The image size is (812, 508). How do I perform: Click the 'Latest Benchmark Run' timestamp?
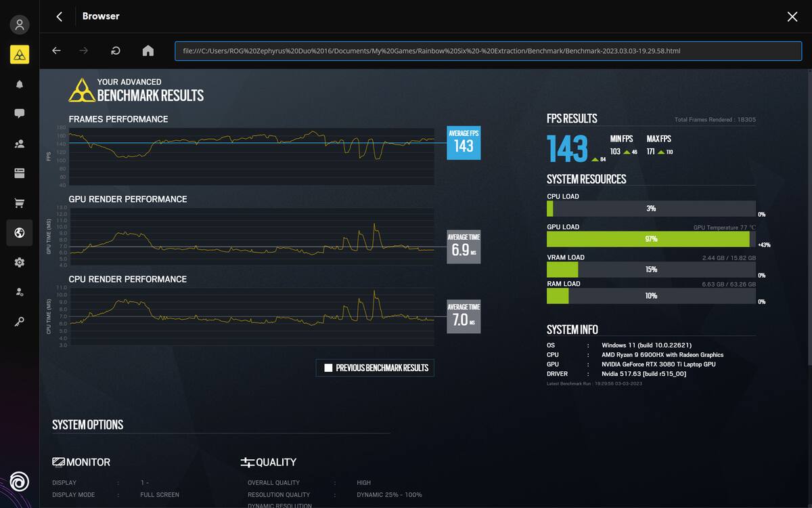(594, 384)
